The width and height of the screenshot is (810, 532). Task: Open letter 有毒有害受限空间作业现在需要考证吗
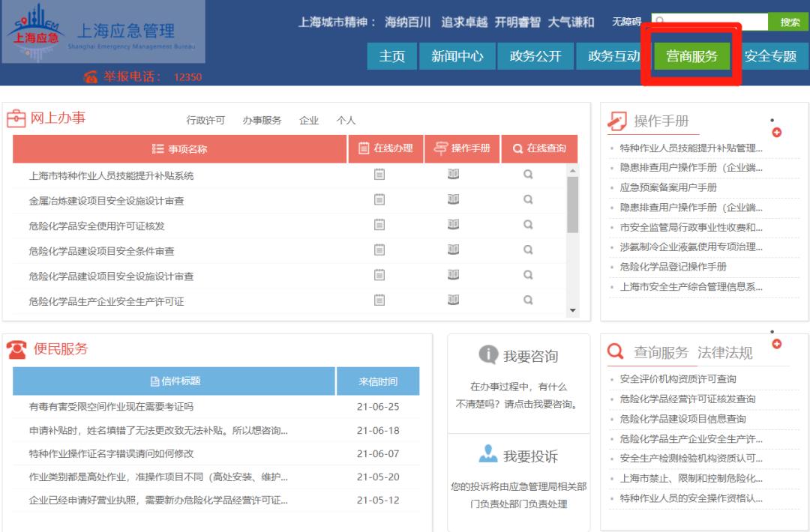point(111,407)
